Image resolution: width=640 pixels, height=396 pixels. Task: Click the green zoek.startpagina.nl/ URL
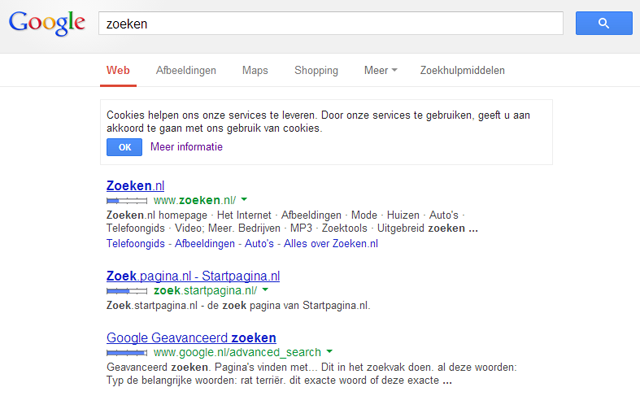205,290
